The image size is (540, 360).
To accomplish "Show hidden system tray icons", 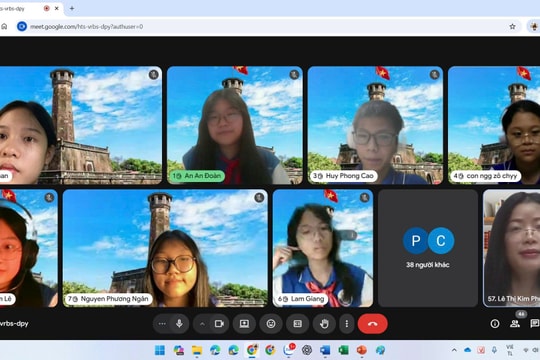I will (x=454, y=350).
